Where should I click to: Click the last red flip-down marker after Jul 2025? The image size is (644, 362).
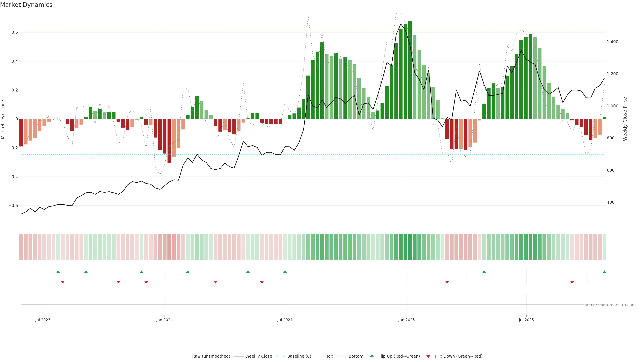click(572, 282)
